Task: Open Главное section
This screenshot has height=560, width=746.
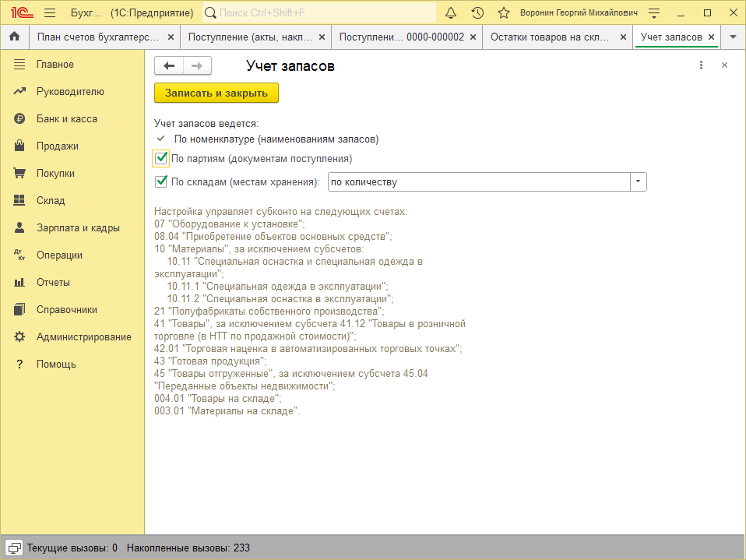Action: click(x=55, y=64)
